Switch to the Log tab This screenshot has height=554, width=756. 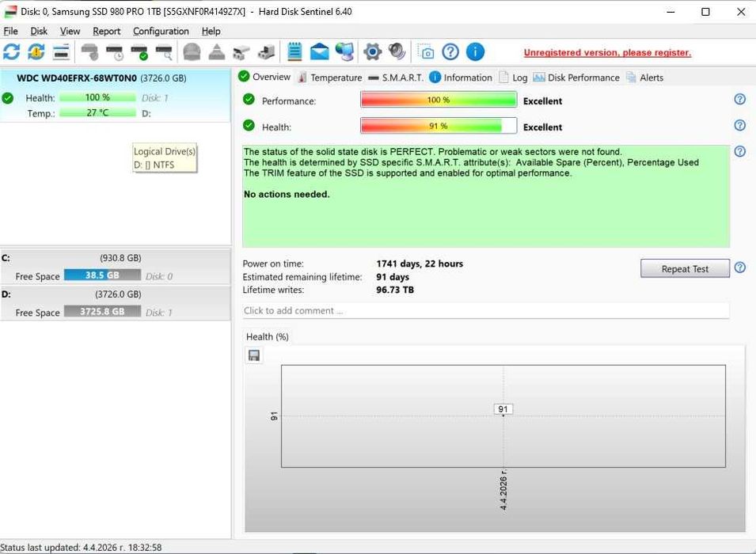coord(514,77)
